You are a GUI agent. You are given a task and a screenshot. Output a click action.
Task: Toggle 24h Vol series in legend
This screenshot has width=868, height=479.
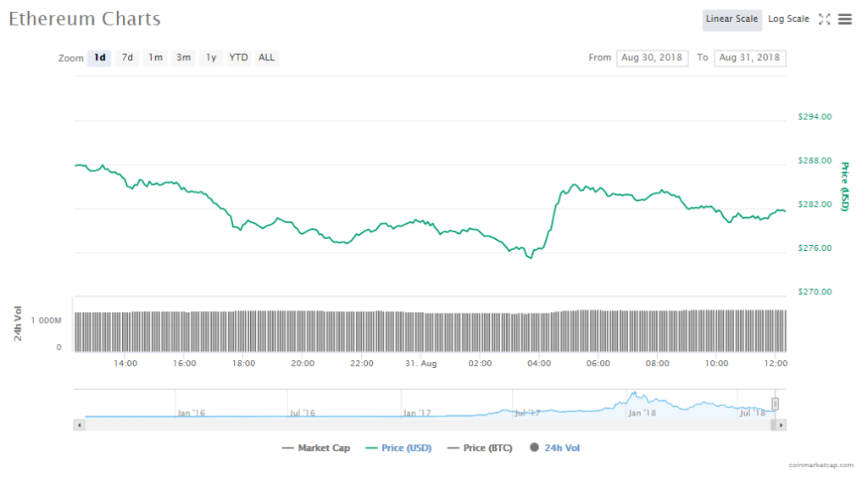pos(554,448)
